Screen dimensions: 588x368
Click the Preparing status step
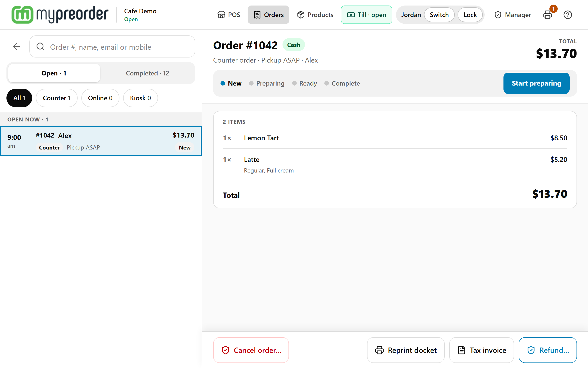coord(266,83)
